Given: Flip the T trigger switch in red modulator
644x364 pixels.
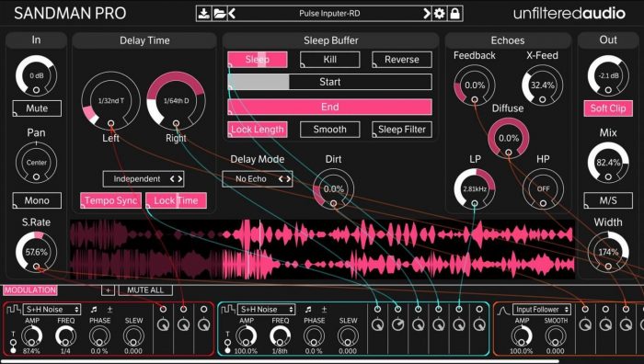Looking at the screenshot, I should (x=13, y=346).
